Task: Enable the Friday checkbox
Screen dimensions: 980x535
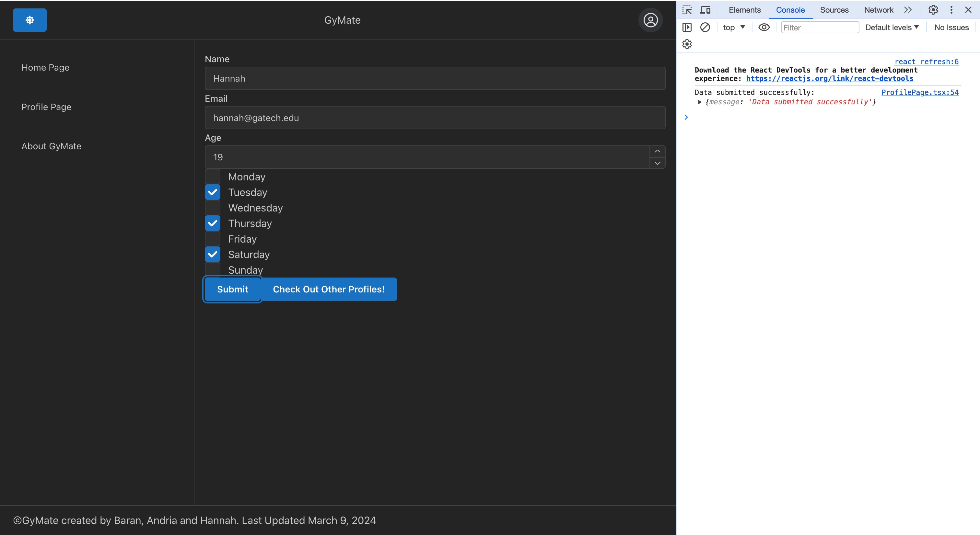Action: click(213, 239)
